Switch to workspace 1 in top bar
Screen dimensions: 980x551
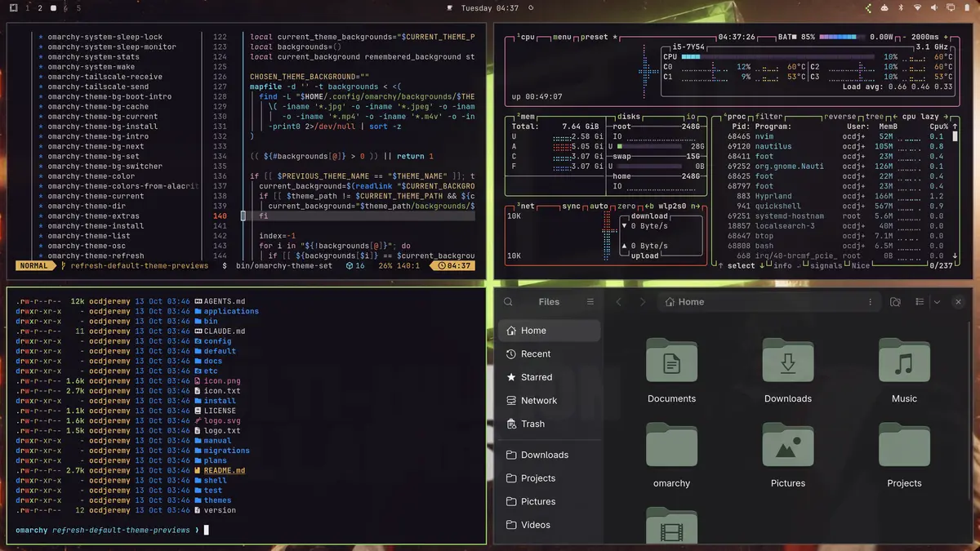28,8
